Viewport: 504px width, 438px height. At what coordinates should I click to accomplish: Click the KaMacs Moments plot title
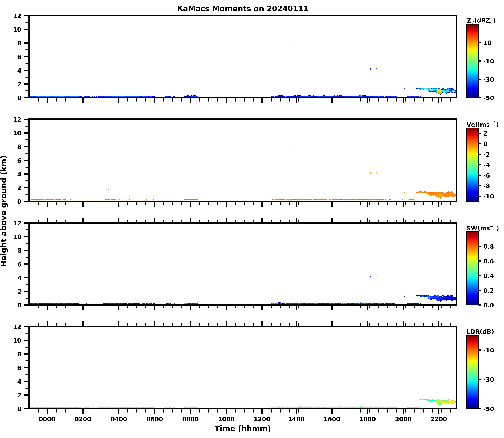tap(243, 9)
